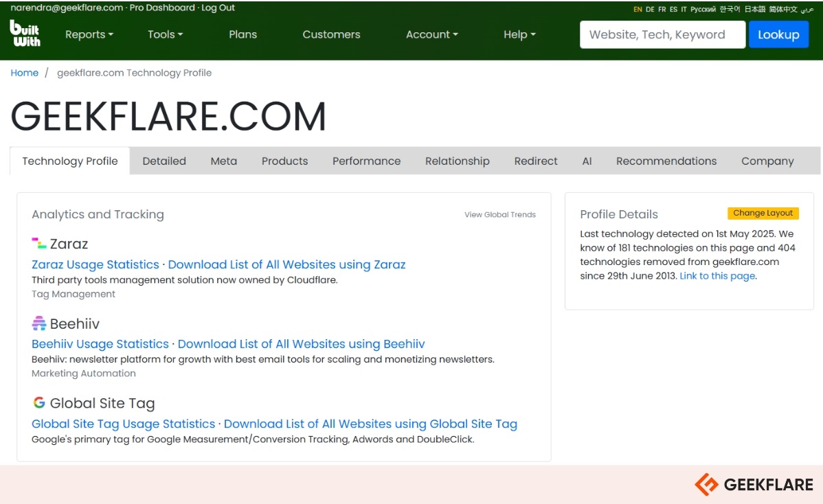Open the Redirect tab
The height and width of the screenshot is (504, 823).
(536, 161)
